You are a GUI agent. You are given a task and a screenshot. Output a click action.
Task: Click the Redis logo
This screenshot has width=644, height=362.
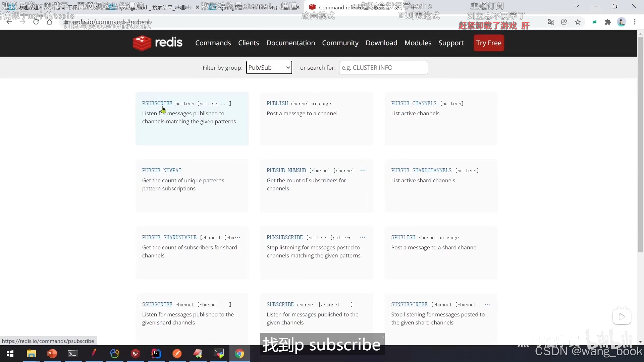coord(157,43)
